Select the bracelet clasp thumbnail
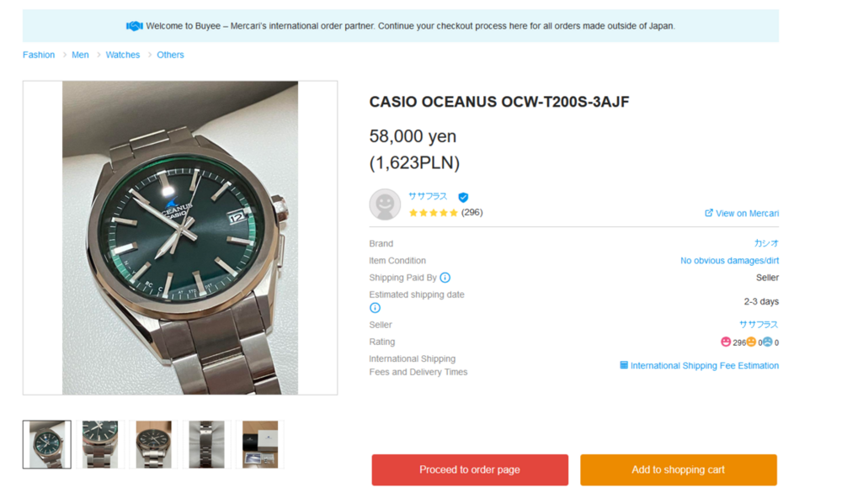Image resolution: width=842 pixels, height=504 pixels. tap(206, 443)
